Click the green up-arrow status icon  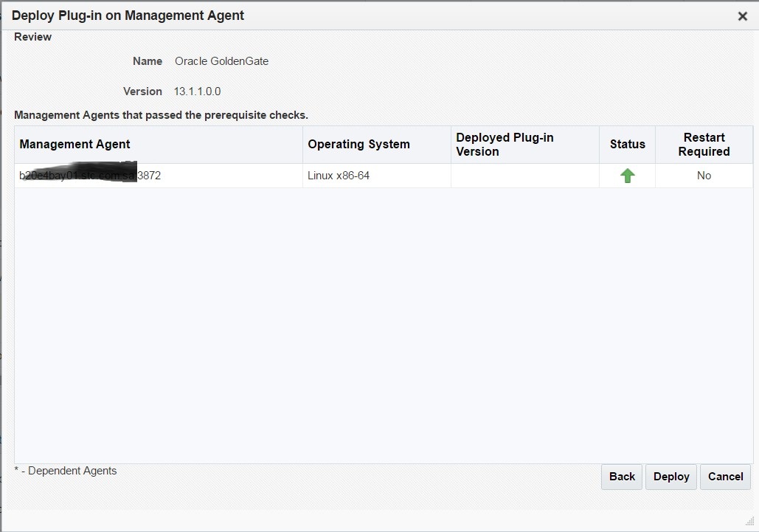tap(627, 176)
